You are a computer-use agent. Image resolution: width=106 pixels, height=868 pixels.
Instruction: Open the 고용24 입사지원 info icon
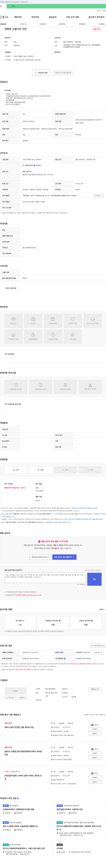(92, 621)
